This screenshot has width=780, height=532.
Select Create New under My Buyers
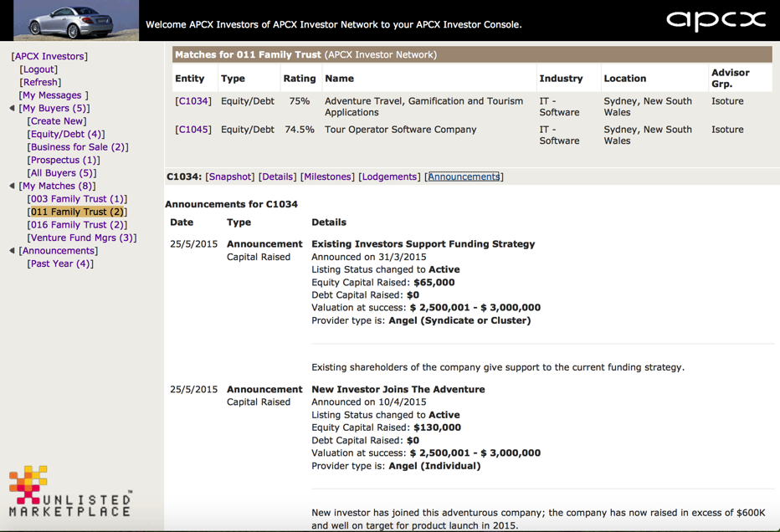pos(57,121)
